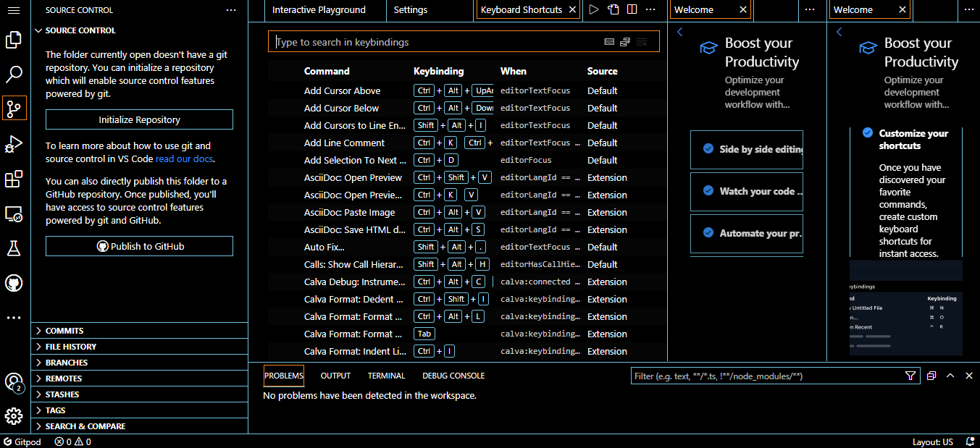Expand the Search & Compare section

tap(139, 426)
